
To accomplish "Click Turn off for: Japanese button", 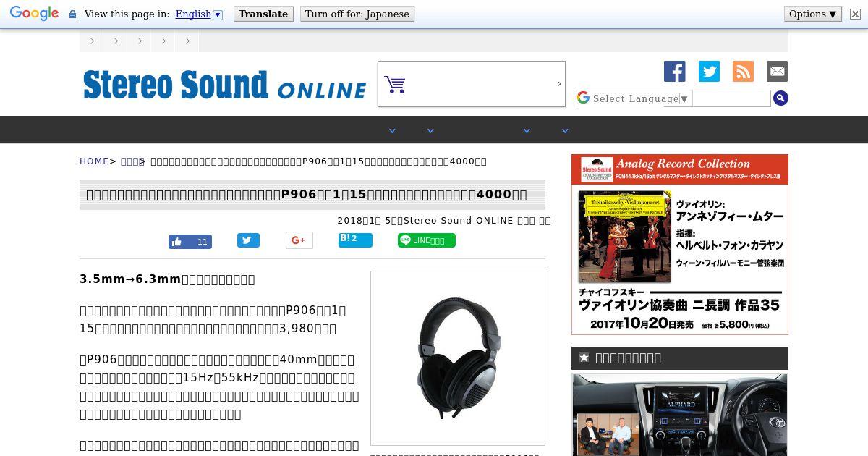I will pos(357,14).
